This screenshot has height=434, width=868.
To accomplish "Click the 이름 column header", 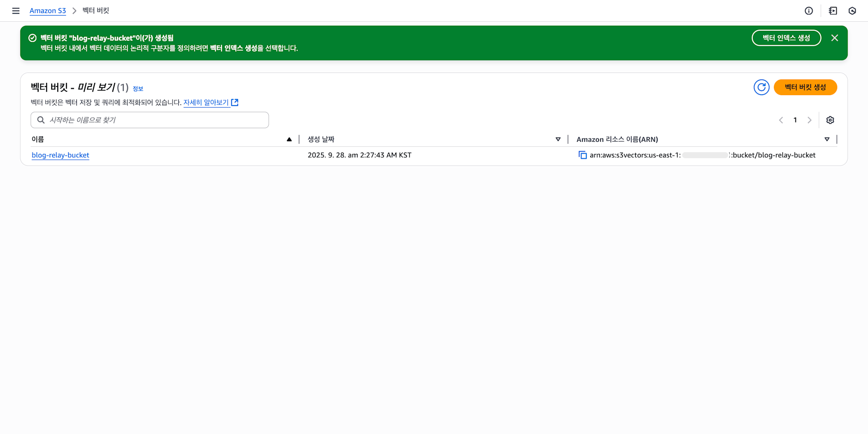I will pyautogui.click(x=38, y=139).
